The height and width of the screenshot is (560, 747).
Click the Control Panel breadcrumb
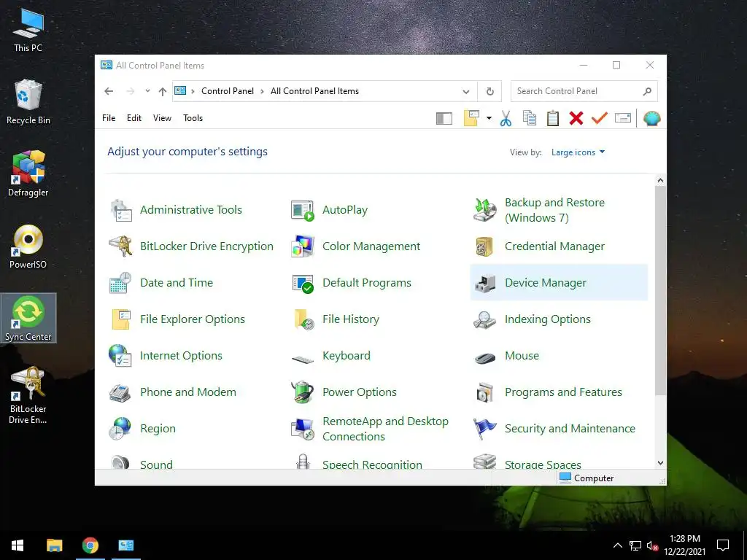[x=228, y=91]
